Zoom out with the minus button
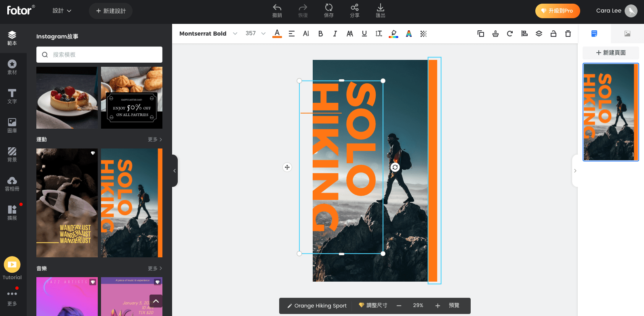Screen dimensions: 644x316 coord(399,305)
